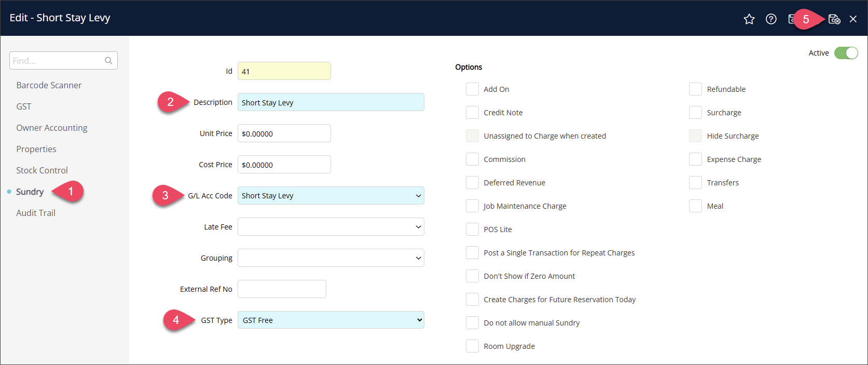The width and height of the screenshot is (868, 365).
Task: Enable Job Maintenance Charge
Action: (472, 206)
